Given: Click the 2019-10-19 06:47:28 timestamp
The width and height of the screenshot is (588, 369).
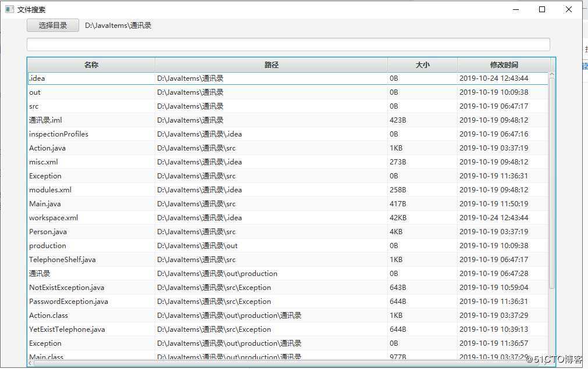Looking at the screenshot, I should coord(494,274).
